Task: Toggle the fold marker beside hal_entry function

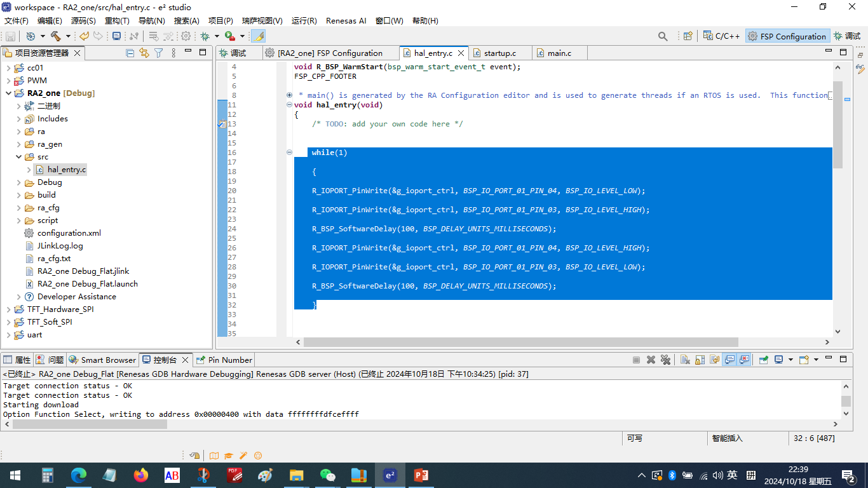Action: tap(289, 105)
